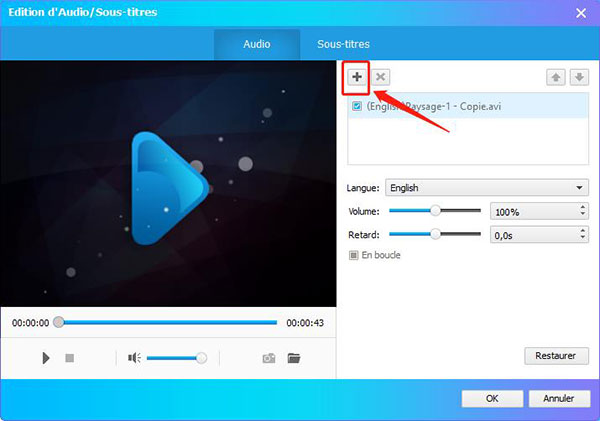This screenshot has width=600, height=421.
Task: Move audio track down with arrow icon
Action: coord(579,77)
